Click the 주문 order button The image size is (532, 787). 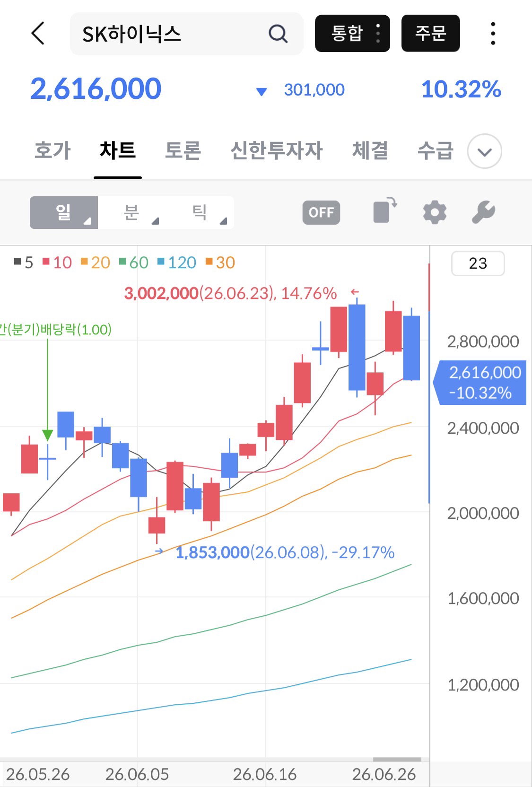click(x=431, y=33)
